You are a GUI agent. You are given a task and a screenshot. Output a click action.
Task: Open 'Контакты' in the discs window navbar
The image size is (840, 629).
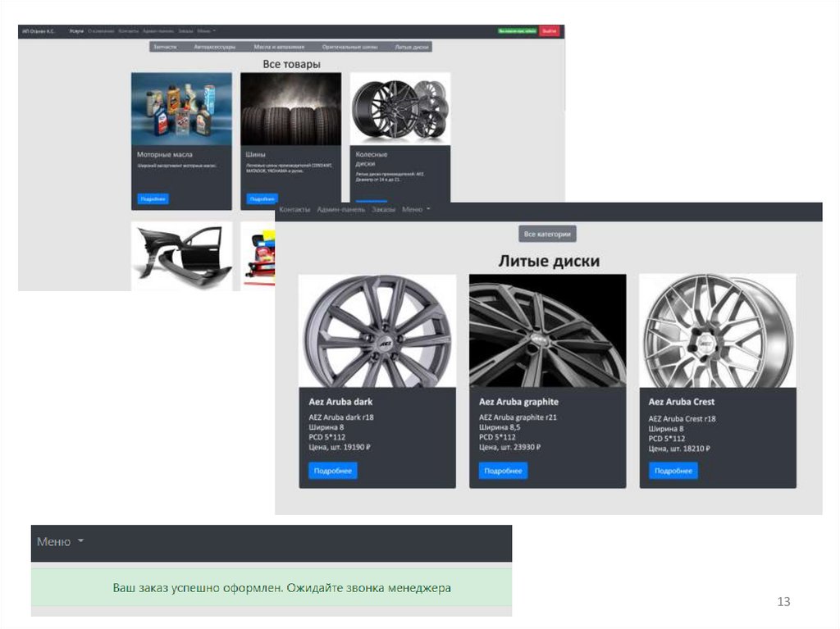coord(294,209)
